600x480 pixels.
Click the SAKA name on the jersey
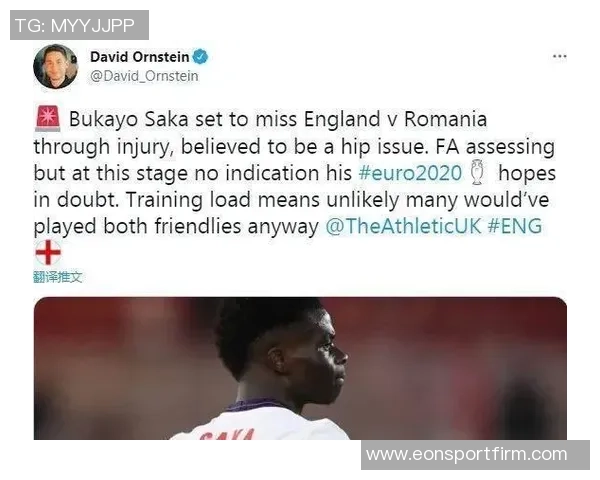pyautogui.click(x=227, y=435)
